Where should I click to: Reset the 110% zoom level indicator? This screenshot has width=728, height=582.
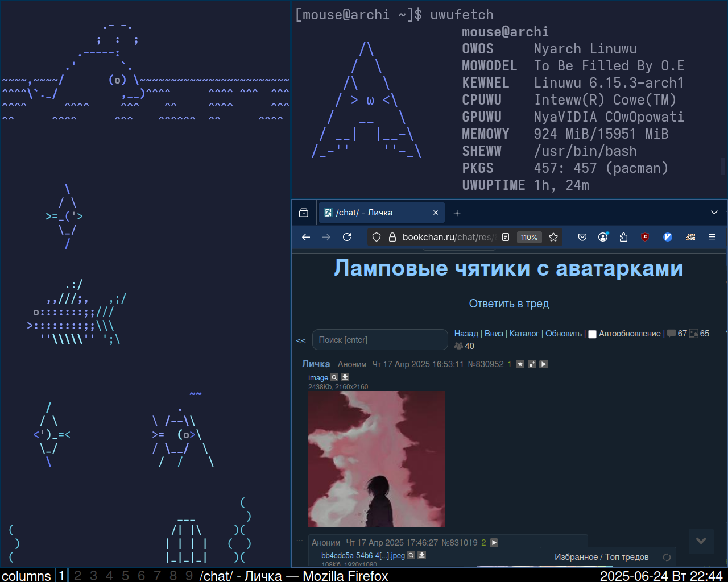(529, 237)
